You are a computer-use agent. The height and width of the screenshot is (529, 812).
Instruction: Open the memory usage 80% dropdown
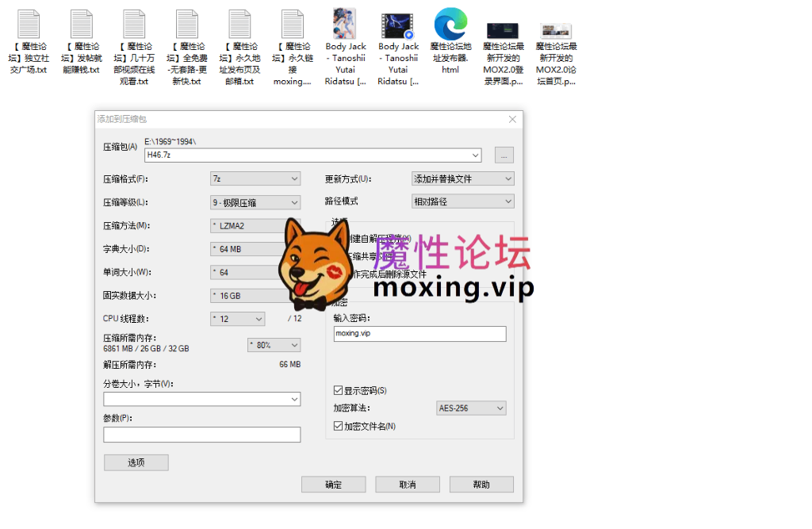click(x=274, y=345)
